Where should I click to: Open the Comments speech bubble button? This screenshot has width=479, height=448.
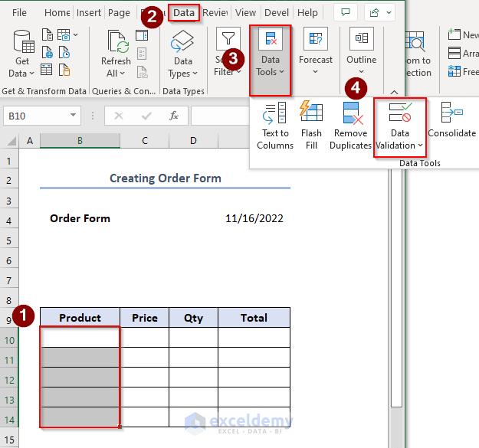[x=346, y=12]
